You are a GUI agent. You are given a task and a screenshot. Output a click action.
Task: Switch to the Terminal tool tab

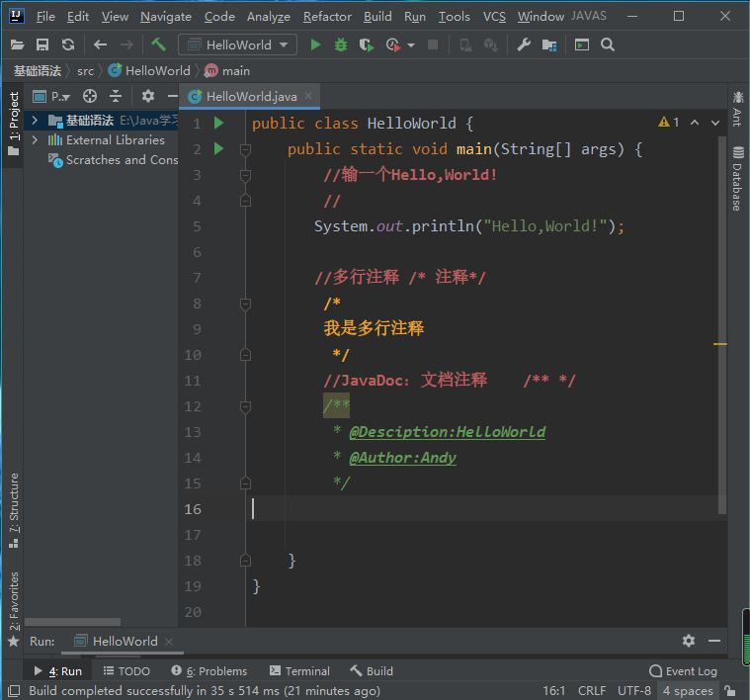299,671
